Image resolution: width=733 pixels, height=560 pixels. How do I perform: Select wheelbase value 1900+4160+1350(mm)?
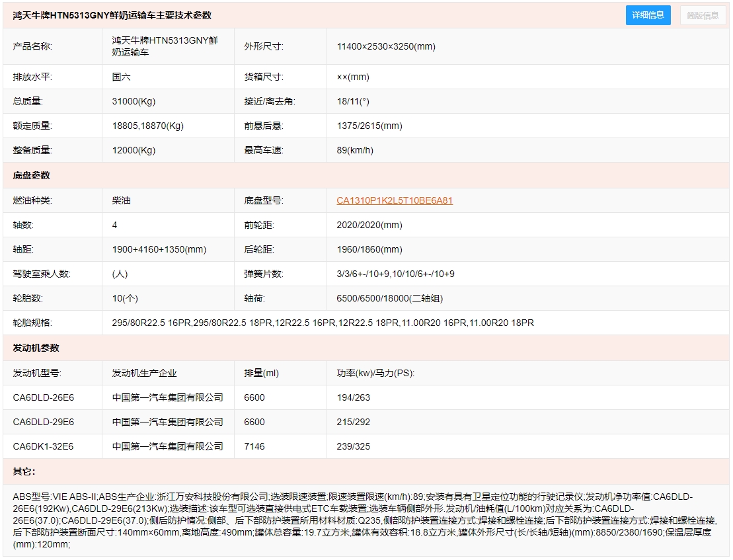[159, 250]
